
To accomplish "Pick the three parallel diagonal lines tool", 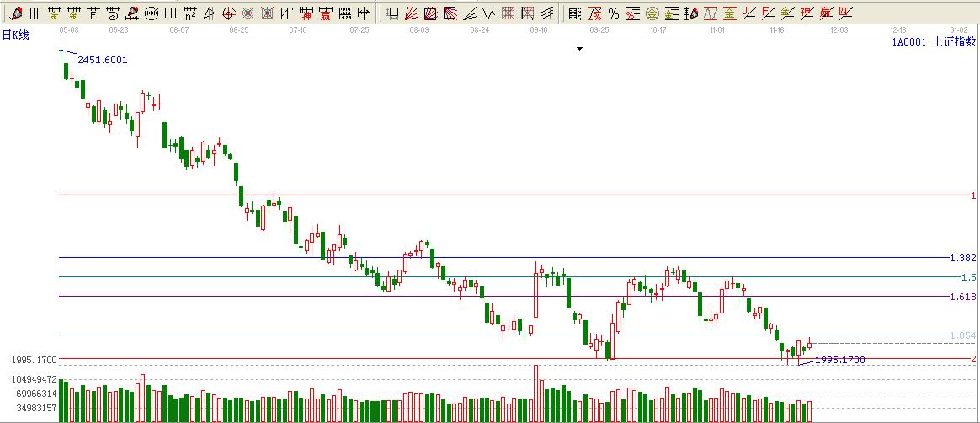I will coord(547,13).
